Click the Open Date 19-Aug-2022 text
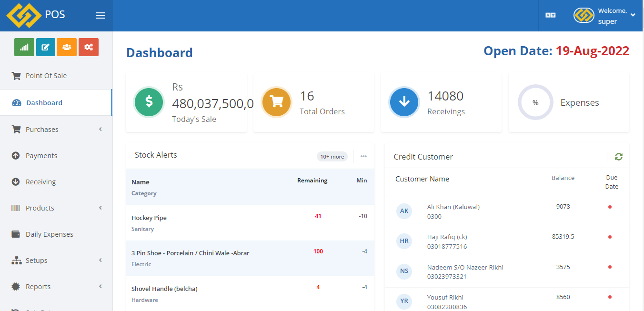Screen dimensions: 644x311 pos(556,51)
